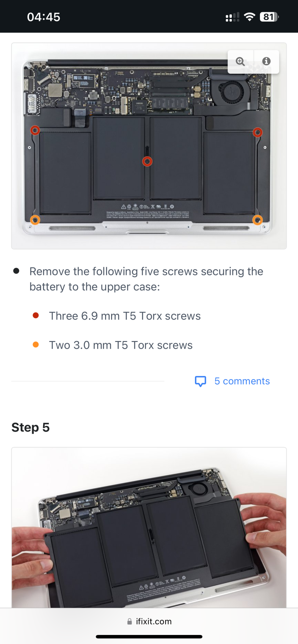Tap the red bullet for 6.9 mm screws
The image size is (298, 644).
[36, 316]
